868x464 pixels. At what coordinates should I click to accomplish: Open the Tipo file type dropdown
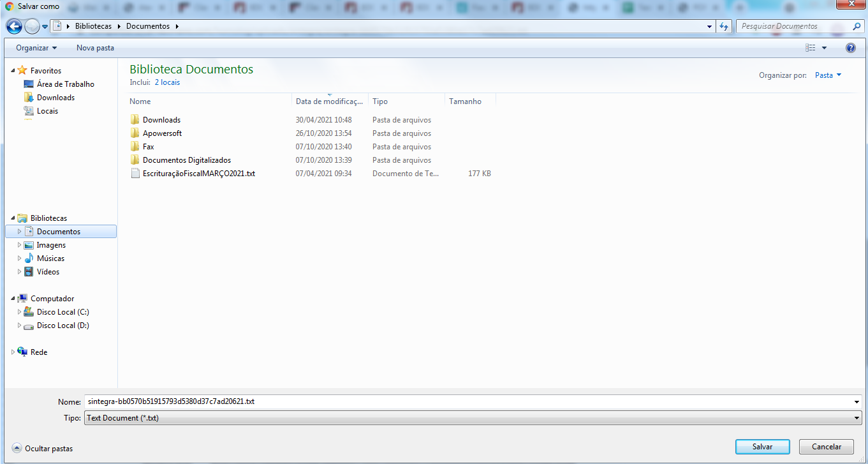coord(472,418)
